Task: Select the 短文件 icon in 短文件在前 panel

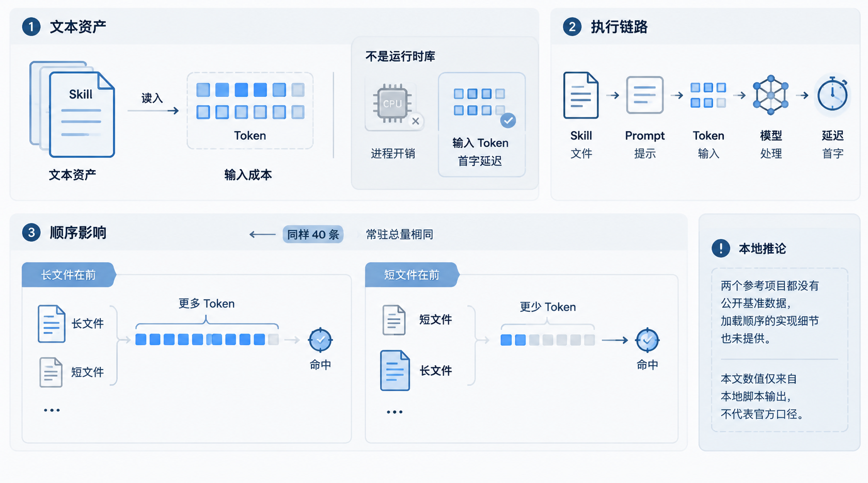Action: tap(393, 320)
